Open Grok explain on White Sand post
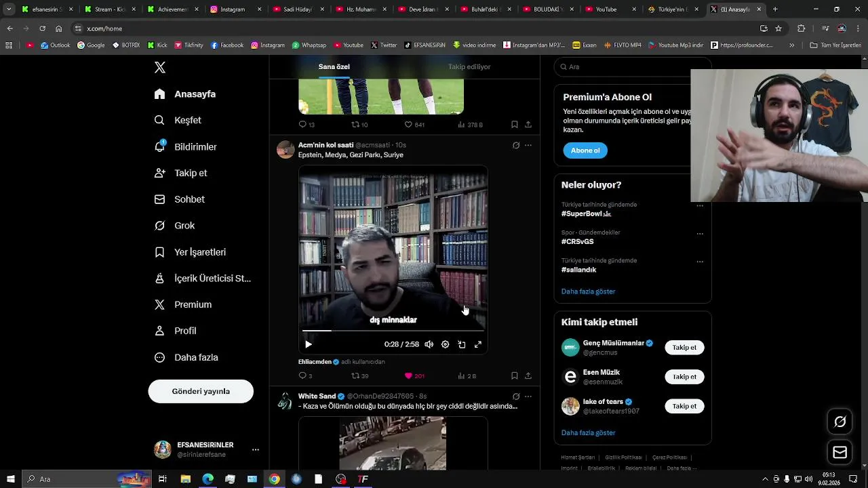 [x=516, y=396]
